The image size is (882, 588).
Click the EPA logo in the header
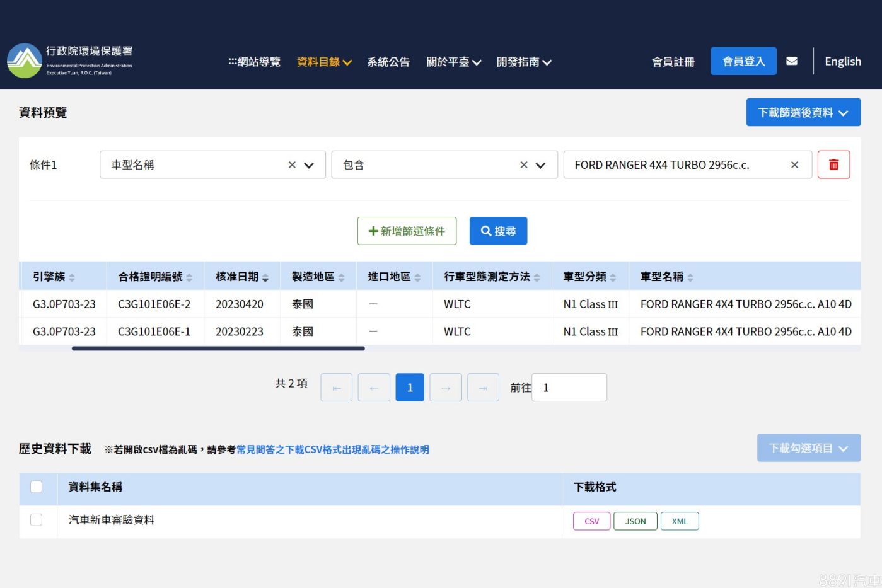point(70,61)
